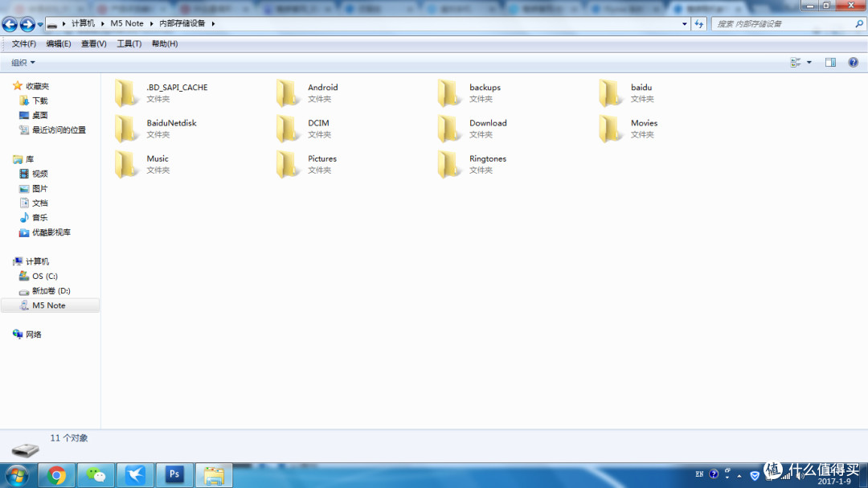Select 文档 library in sidebar

[40, 203]
